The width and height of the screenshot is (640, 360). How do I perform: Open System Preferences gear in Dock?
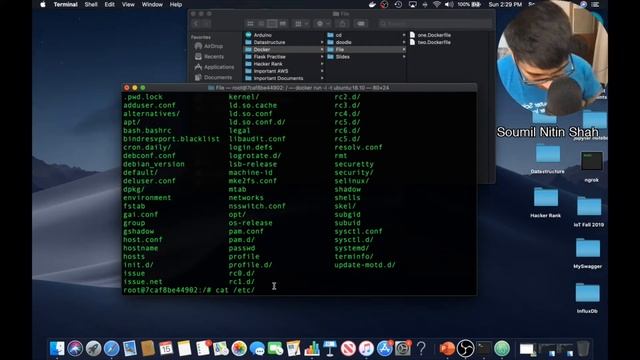pyautogui.click(x=402, y=349)
